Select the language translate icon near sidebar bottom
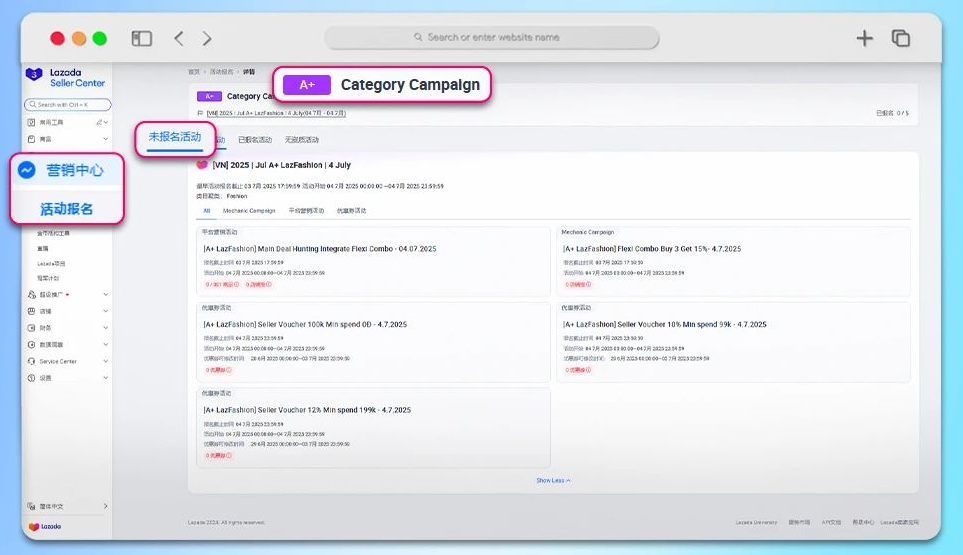 point(31,506)
